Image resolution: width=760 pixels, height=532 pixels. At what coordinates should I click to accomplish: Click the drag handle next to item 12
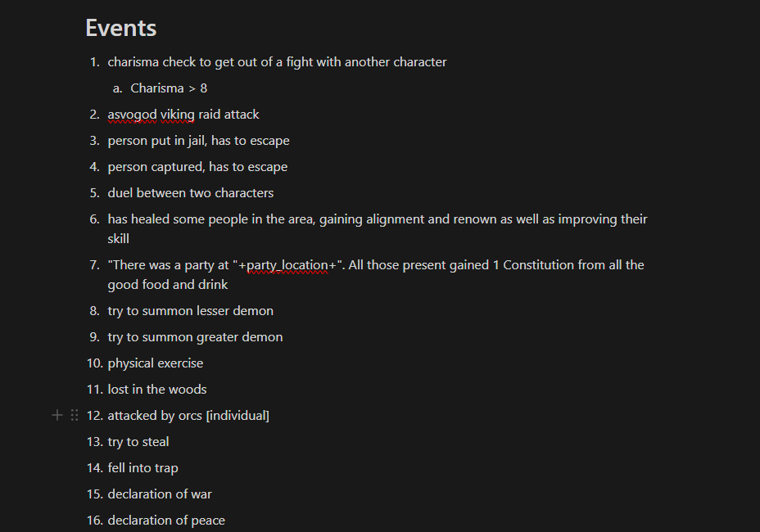[75, 416]
